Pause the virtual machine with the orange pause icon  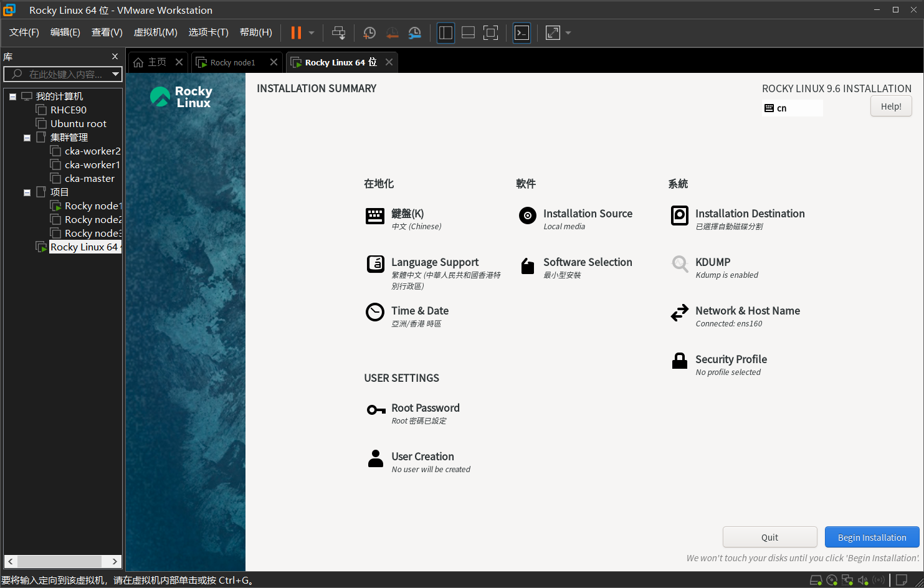296,33
